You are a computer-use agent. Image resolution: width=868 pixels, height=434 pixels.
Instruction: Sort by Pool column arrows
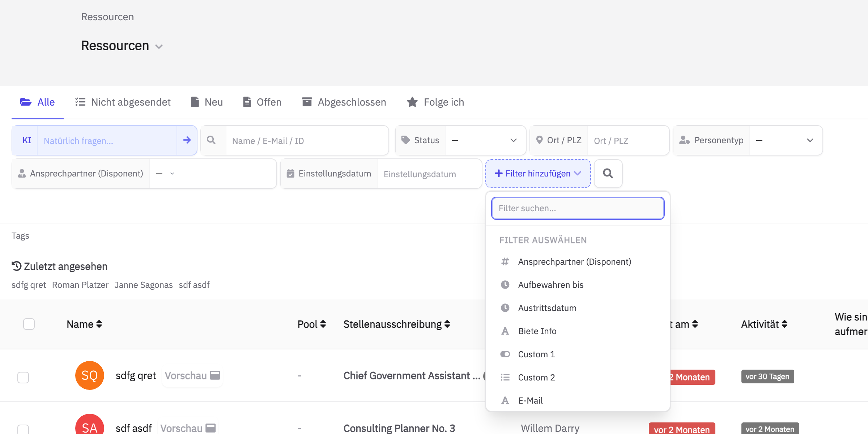click(x=323, y=324)
